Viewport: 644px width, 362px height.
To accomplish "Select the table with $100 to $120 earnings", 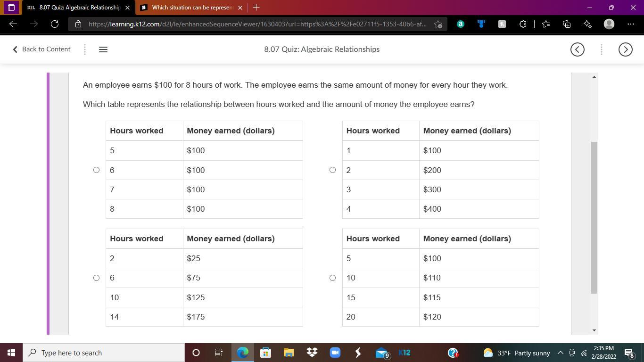I will 333,278.
